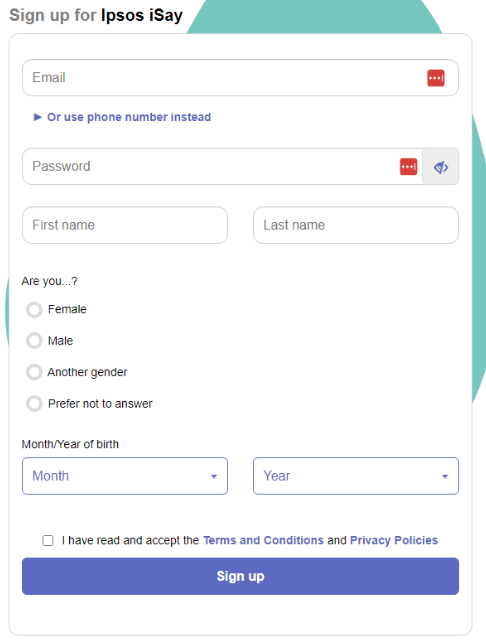The image size is (486, 640).
Task: Click the Month dropdown arrow
Action: 214,476
